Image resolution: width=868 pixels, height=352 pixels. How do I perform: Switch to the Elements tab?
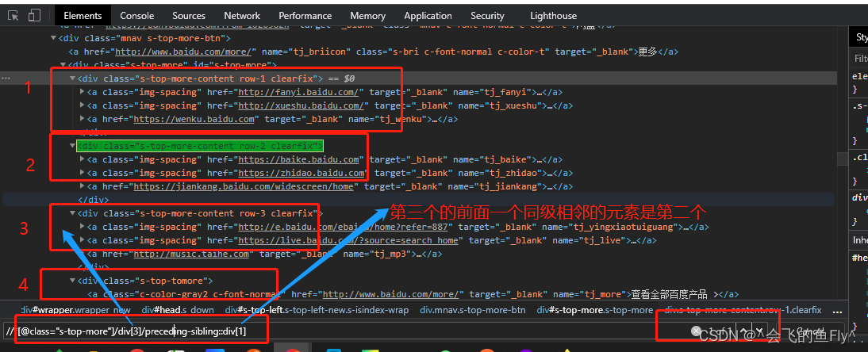coord(83,16)
